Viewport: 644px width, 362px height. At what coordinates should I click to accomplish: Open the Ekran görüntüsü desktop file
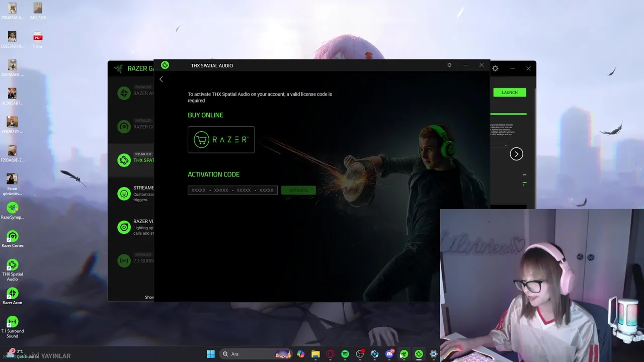(x=12, y=185)
